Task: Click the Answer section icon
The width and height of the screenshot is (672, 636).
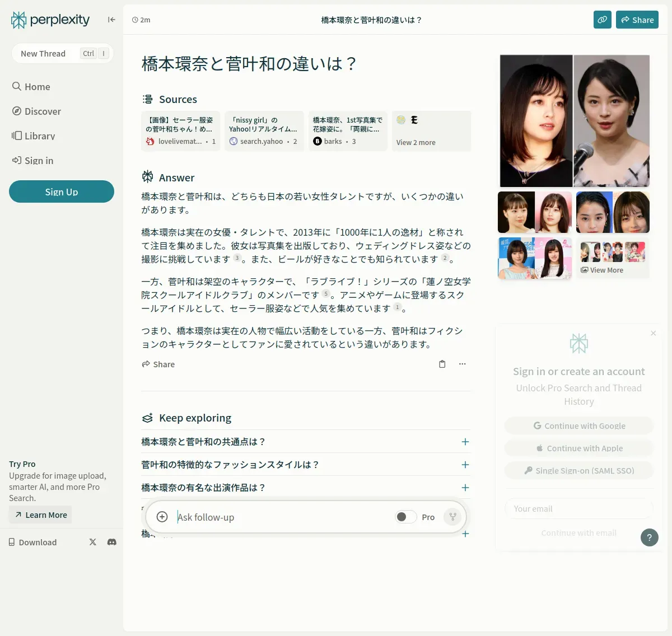Action: [147, 177]
